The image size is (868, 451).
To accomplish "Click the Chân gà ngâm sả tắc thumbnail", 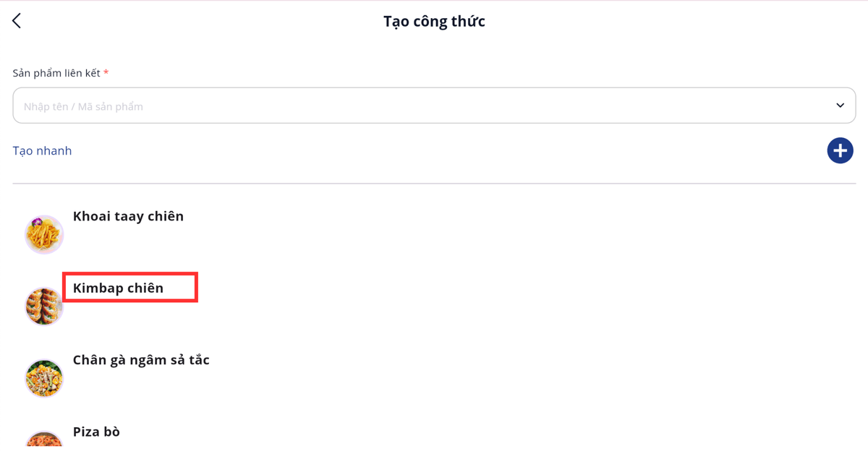I will [44, 378].
